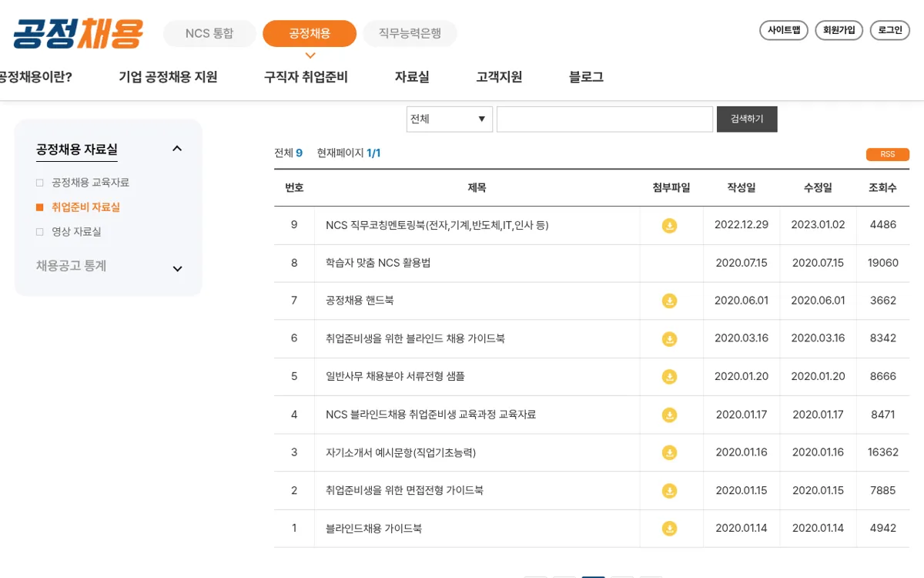This screenshot has width=924, height=578.
Task: Click the 로그인 button
Action: coord(890,30)
